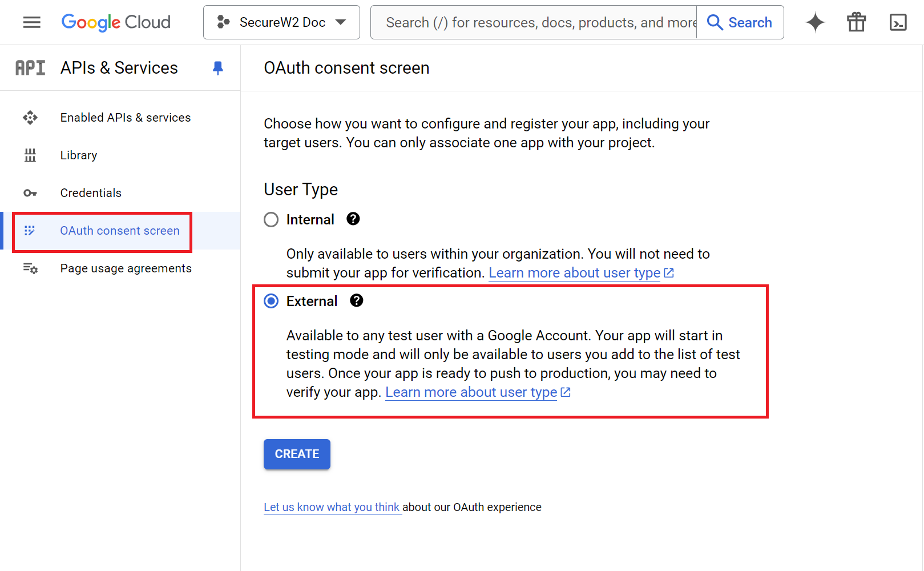Click the Google Cloud logo

point(116,22)
